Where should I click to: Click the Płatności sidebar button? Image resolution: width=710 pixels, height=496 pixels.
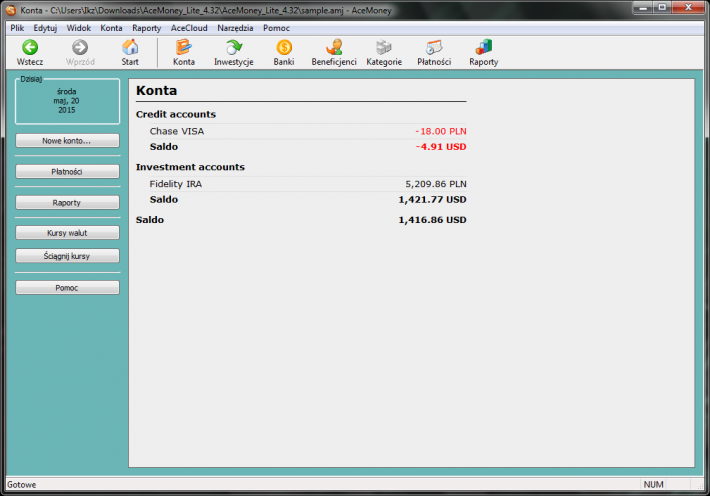[x=67, y=172]
